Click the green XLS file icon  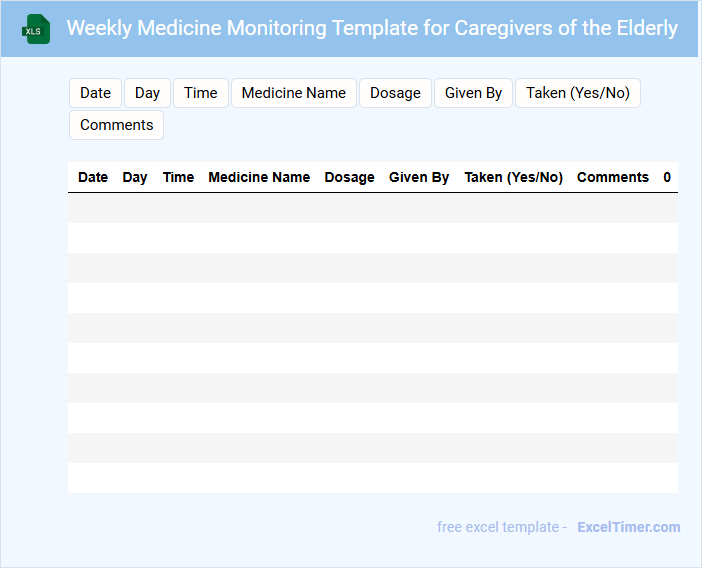pos(37,29)
